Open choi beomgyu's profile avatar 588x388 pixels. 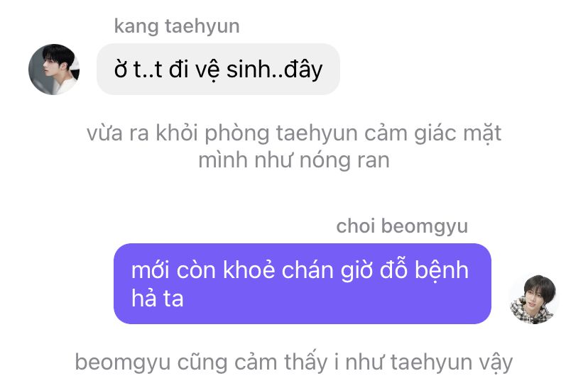coord(533,299)
